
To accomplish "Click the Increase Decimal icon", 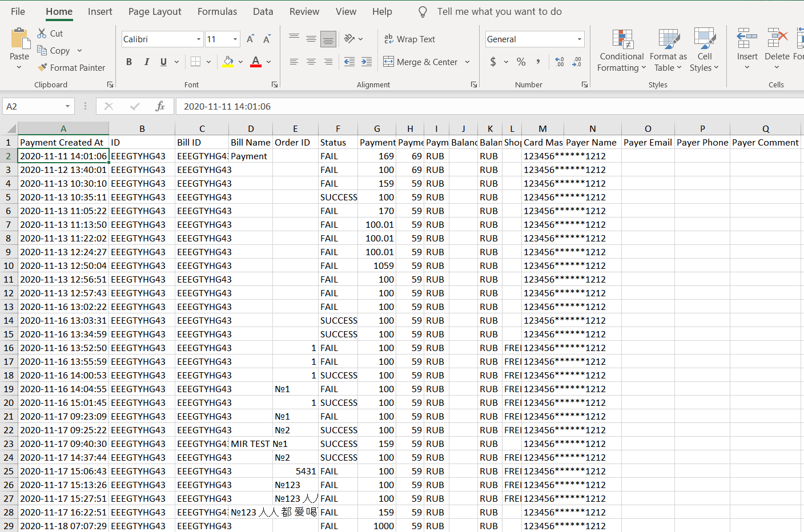I will (560, 62).
